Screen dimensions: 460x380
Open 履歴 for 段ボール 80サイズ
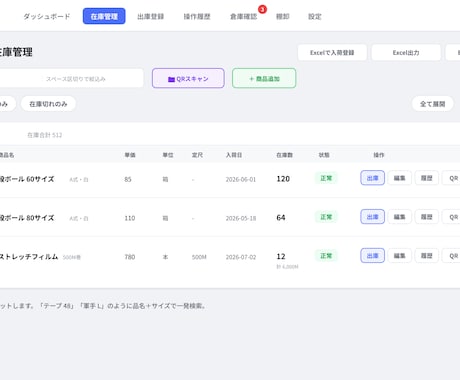pyautogui.click(x=427, y=217)
